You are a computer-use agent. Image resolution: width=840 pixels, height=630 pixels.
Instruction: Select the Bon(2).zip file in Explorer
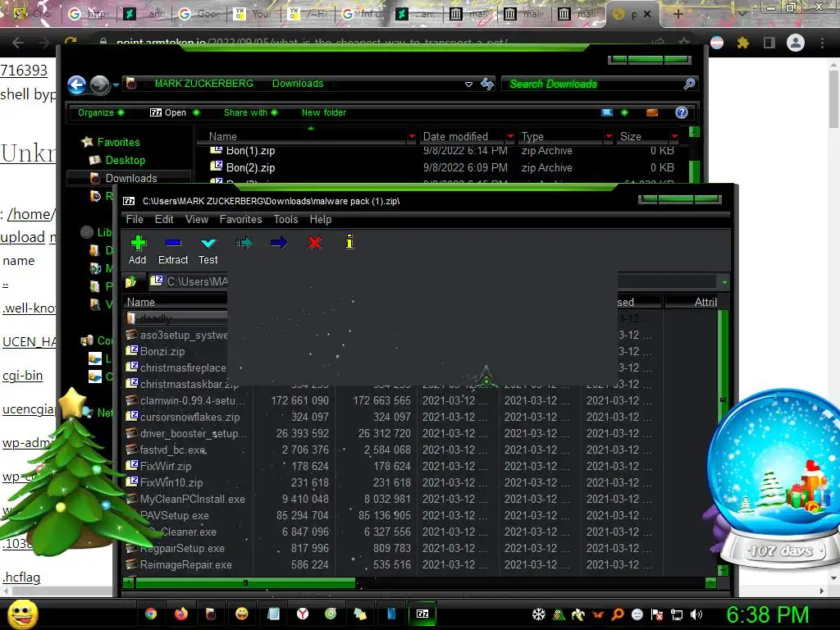tap(250, 167)
